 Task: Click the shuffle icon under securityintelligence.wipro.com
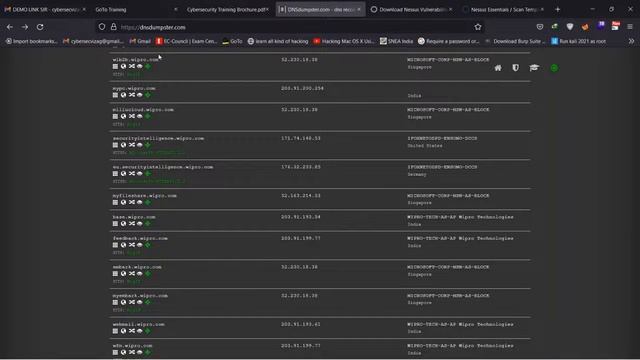(132, 145)
